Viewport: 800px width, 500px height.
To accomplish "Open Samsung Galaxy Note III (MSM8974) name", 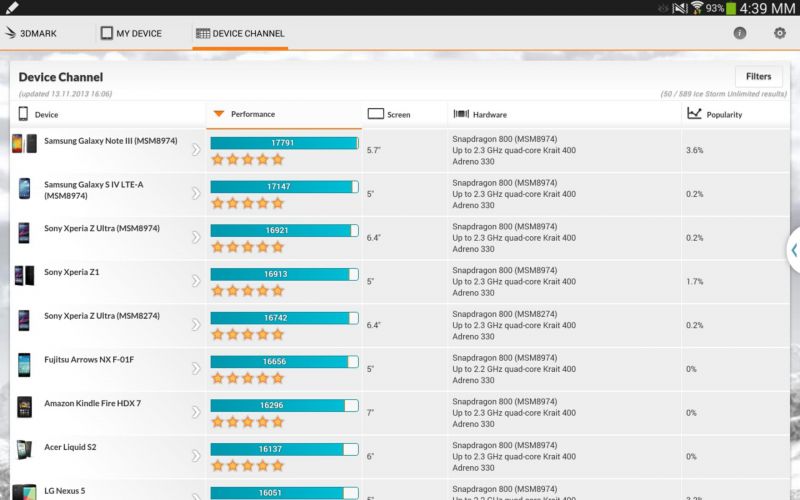I will 111,141.
